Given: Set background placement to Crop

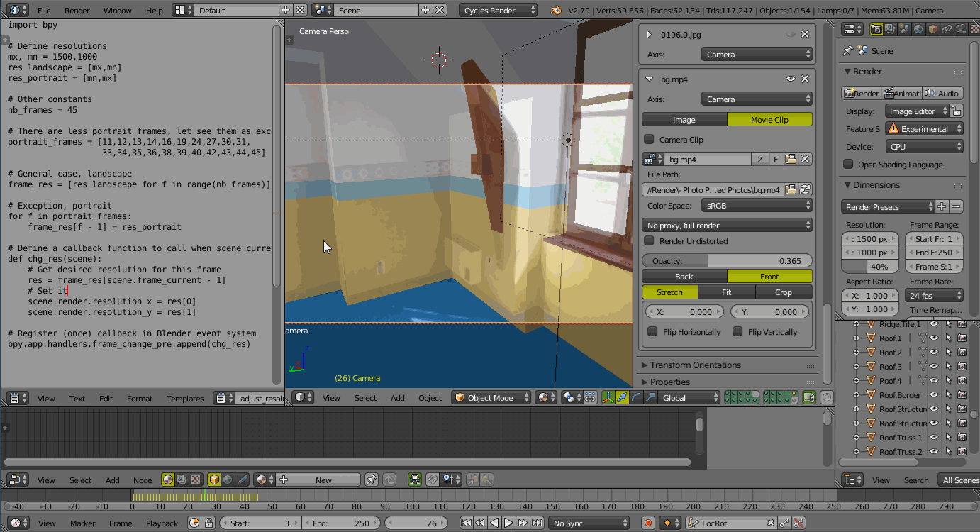Looking at the screenshot, I should pos(784,292).
